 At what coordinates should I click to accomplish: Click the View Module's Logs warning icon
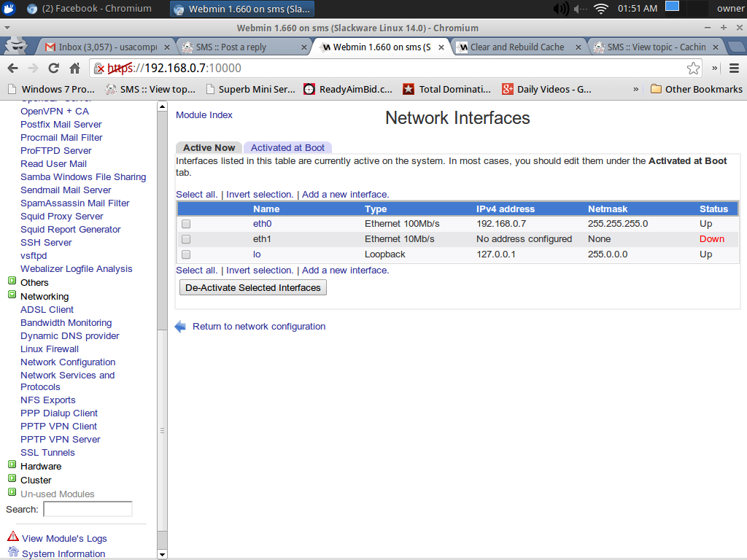point(13,537)
